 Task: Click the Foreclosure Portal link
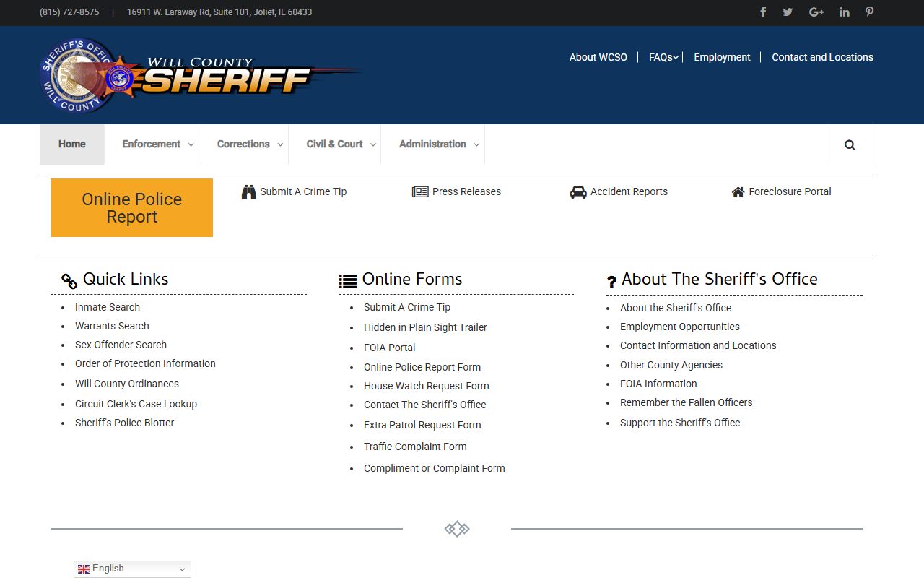(x=790, y=191)
